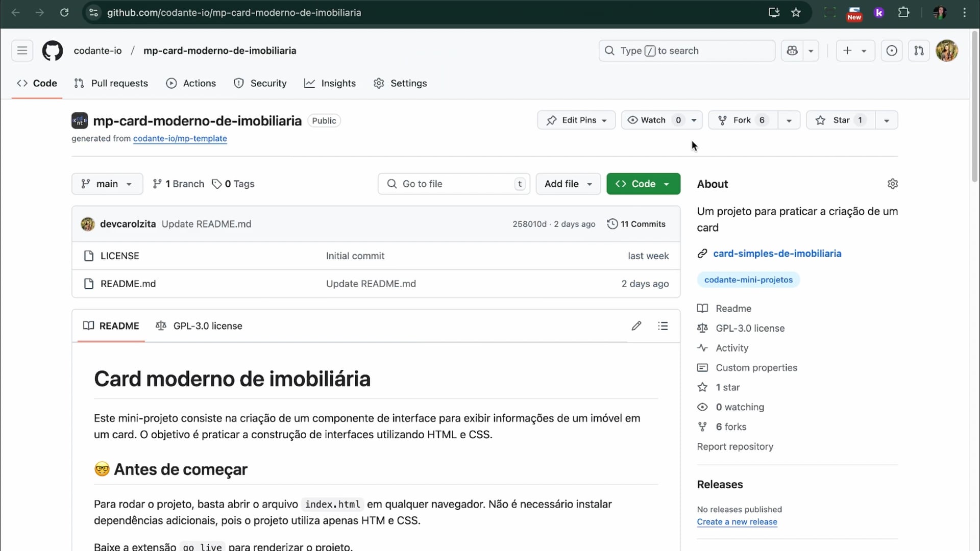
Task: Open the Add file dropdown
Action: coord(568,184)
